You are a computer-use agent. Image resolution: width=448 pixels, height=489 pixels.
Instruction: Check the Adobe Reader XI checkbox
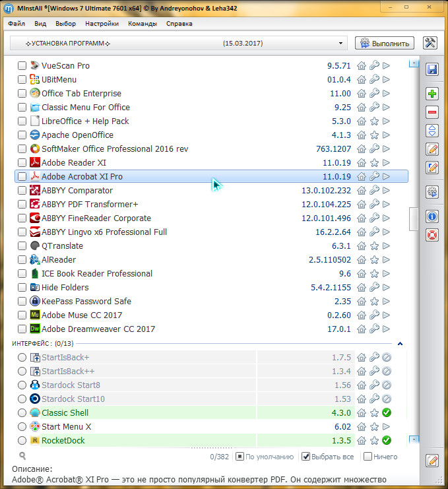[22, 163]
